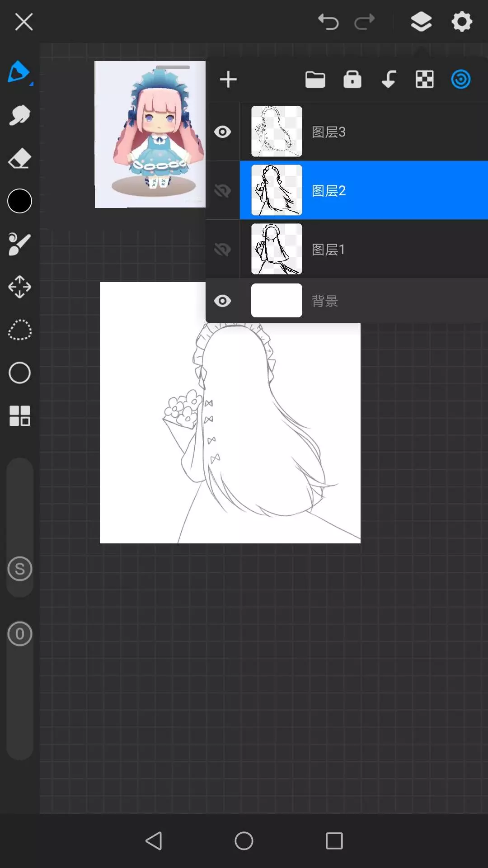The image size is (488, 868).
Task: Click the folder icon in layers panel
Action: pyautogui.click(x=315, y=80)
